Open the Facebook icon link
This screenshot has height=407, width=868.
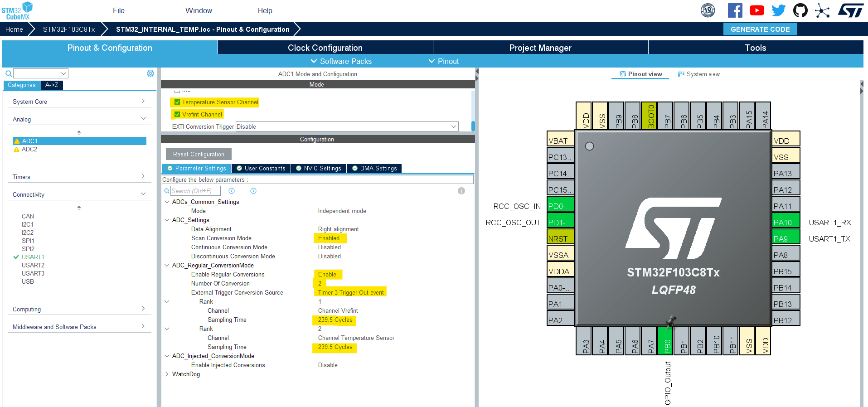click(735, 10)
